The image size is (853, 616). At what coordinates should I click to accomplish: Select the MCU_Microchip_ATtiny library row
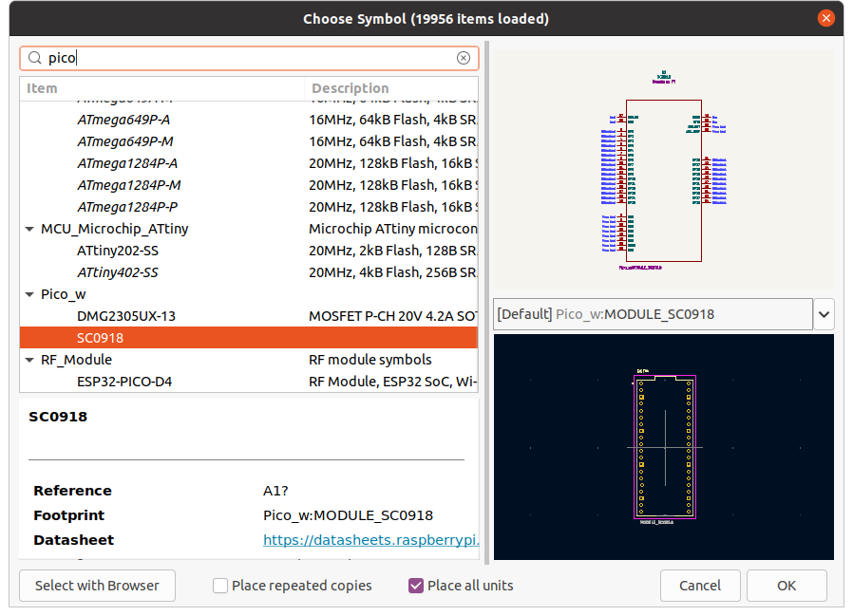point(249,229)
